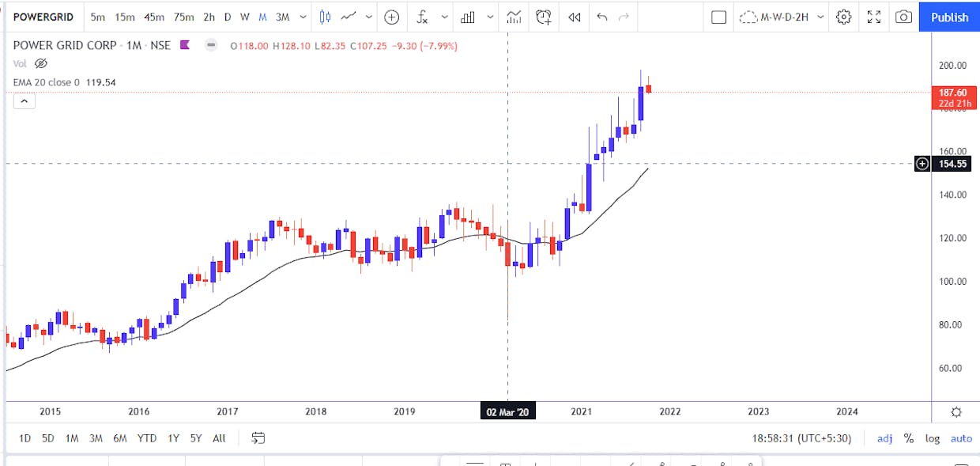Start bar replay with rewind icon
The image size is (980, 466).
(x=575, y=17)
